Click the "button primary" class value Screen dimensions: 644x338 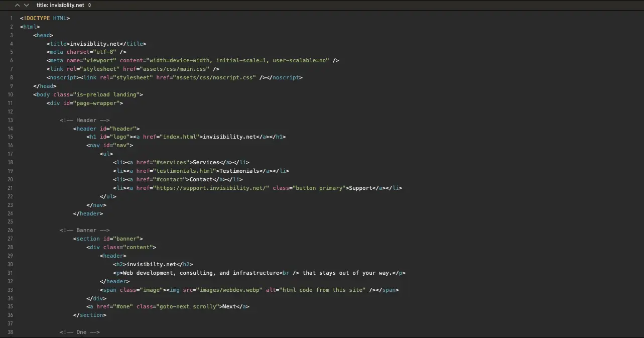(319, 188)
